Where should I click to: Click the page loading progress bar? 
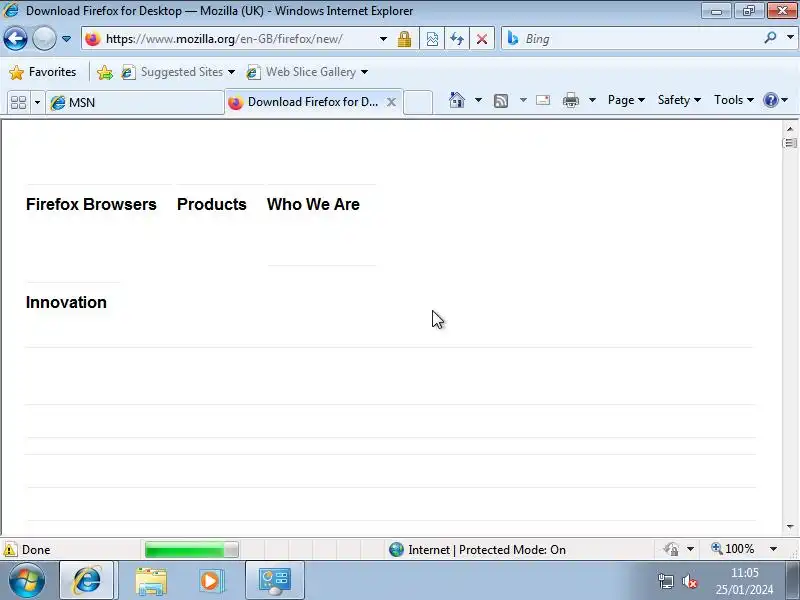click(x=191, y=549)
